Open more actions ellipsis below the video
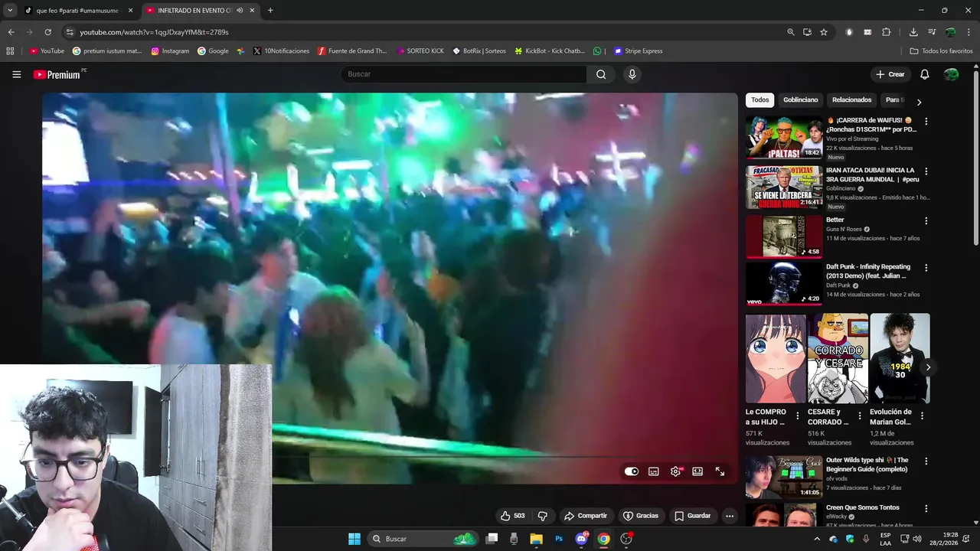This screenshot has height=551, width=980. click(730, 516)
